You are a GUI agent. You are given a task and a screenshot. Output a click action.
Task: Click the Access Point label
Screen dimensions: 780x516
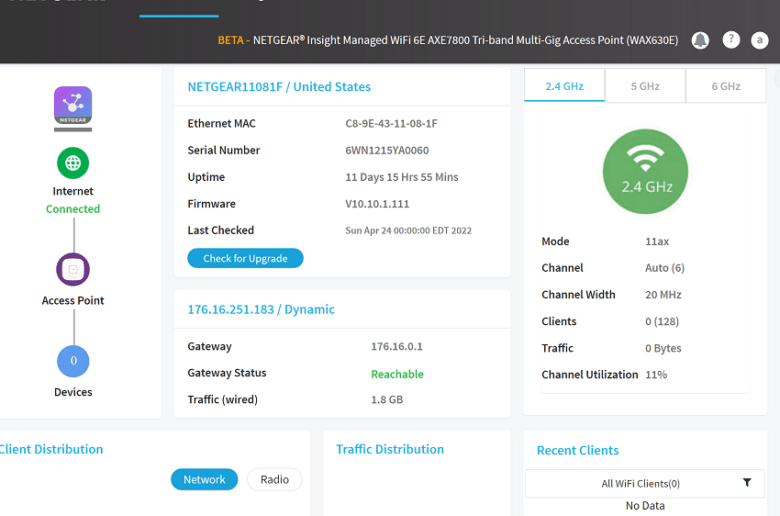(x=73, y=301)
